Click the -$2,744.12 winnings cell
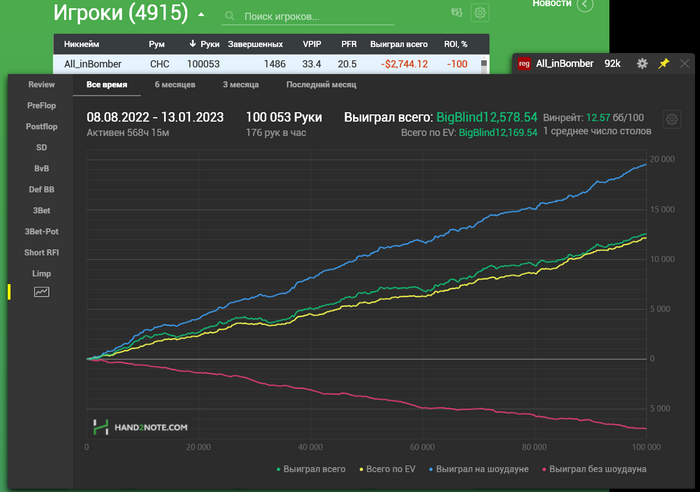Viewport: 700px width, 492px height. 404,64
